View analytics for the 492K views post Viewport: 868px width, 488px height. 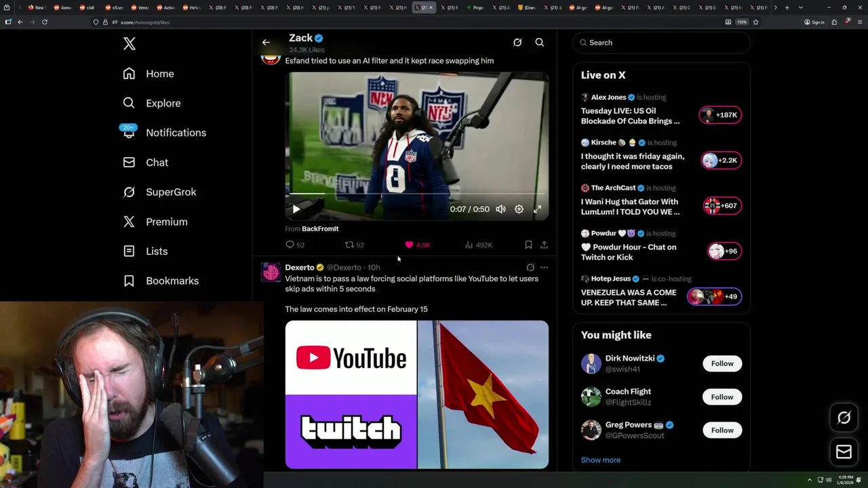point(479,245)
